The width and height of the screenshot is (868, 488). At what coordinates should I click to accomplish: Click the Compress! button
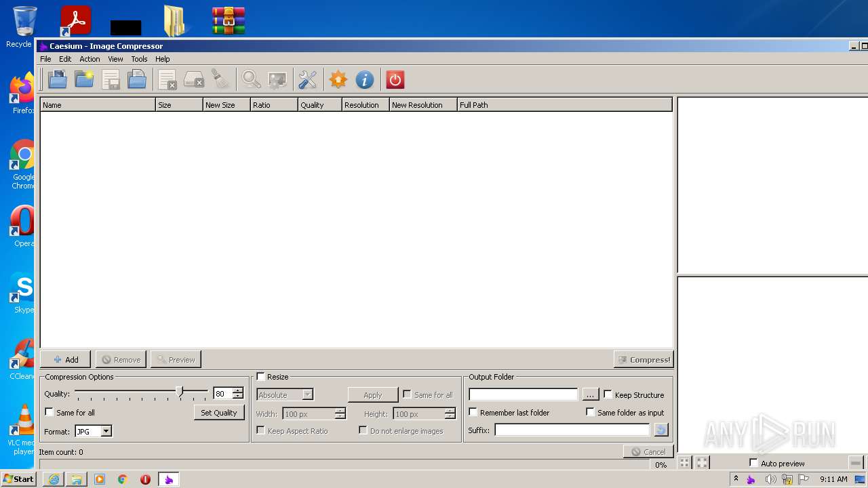tap(644, 359)
